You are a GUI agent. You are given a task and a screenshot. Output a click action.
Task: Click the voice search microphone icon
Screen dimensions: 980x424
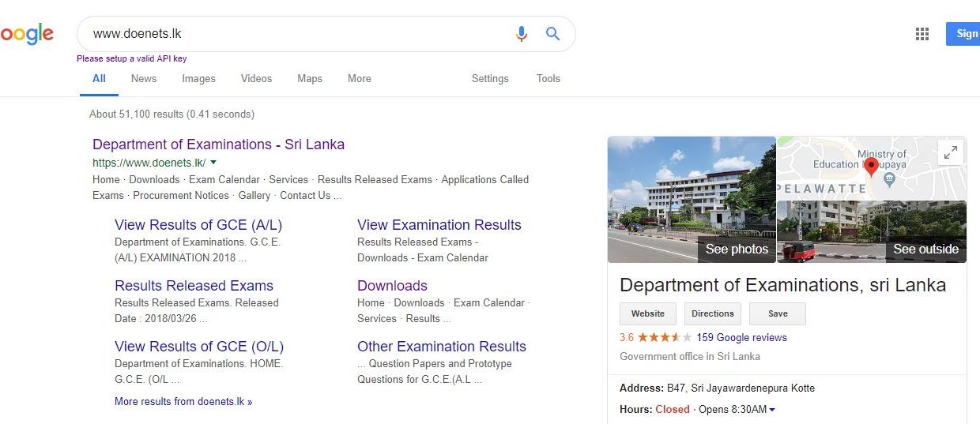521,34
